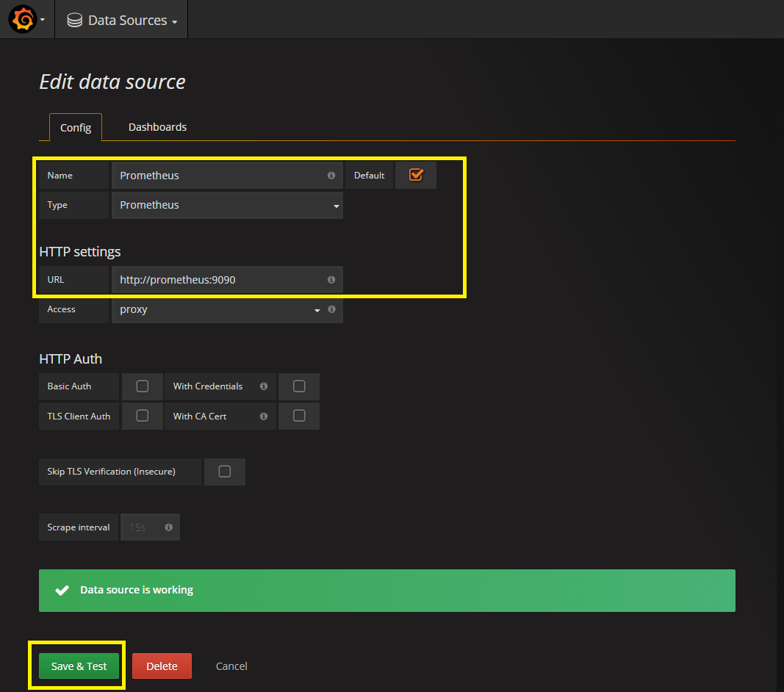Image resolution: width=784 pixels, height=692 pixels.
Task: Click the caret next to Grafana logo
Action: tap(43, 20)
